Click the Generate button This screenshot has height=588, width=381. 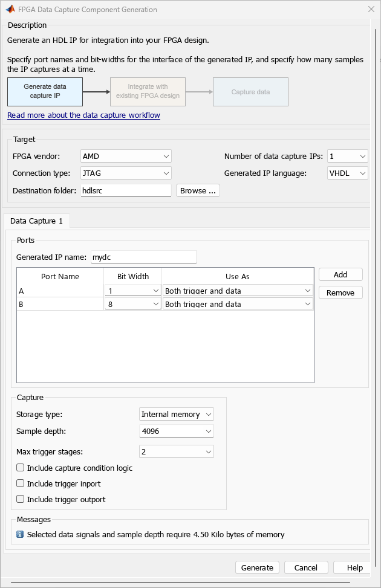click(257, 567)
